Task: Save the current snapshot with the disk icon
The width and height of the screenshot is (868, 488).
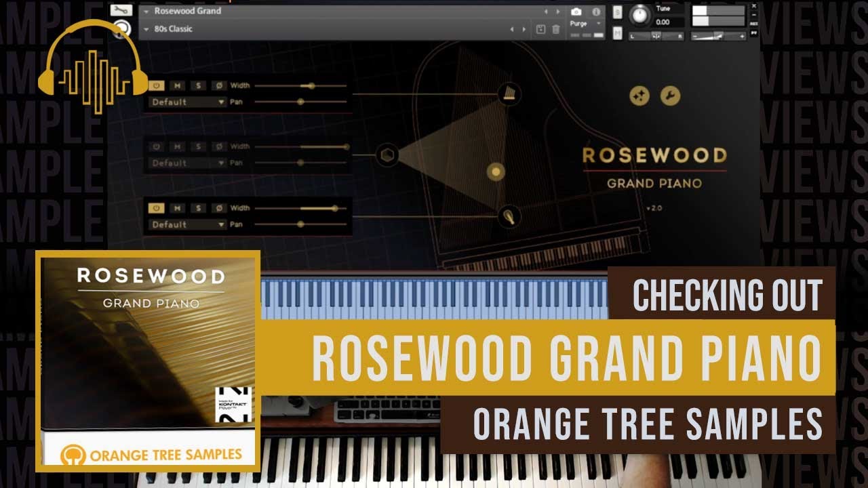Action: click(x=540, y=29)
